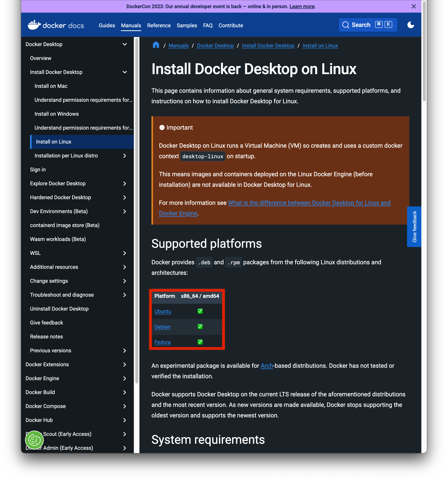The width and height of the screenshot is (448, 481).
Task: Open the Guides menu
Action: (107, 25)
